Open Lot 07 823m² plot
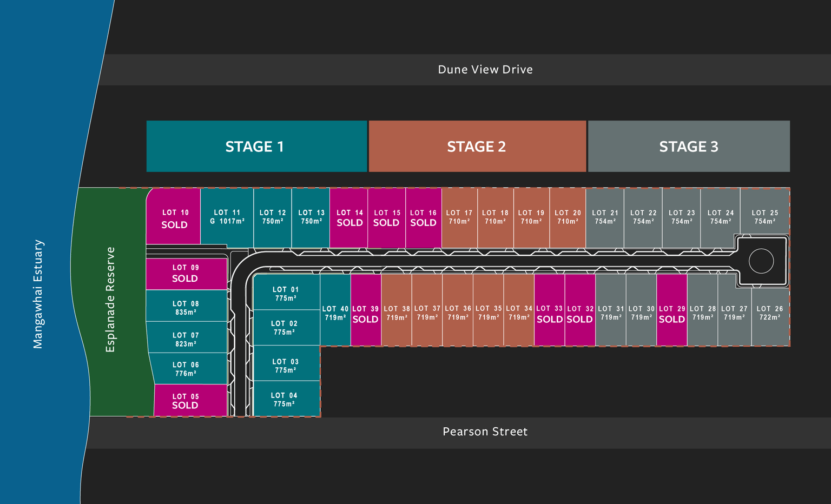This screenshot has height=504, width=831. tap(187, 337)
